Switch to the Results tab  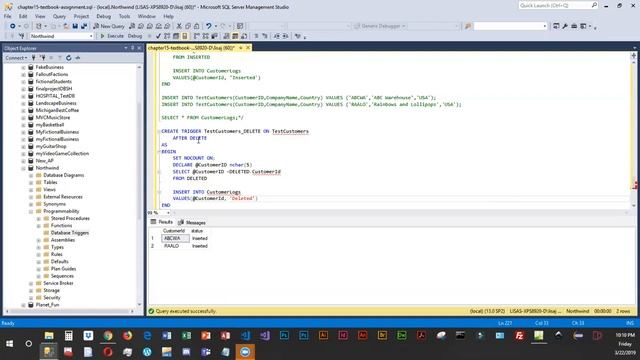162,222
